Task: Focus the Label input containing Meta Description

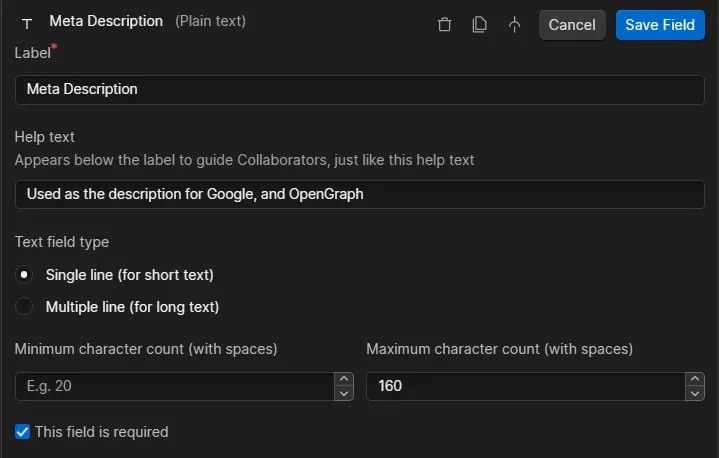Action: (x=359, y=89)
